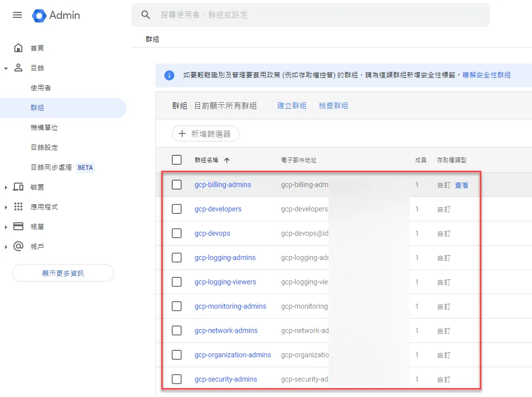Image resolution: width=532 pixels, height=397 pixels.
Task: Click the search magnifier icon
Action: 145,14
